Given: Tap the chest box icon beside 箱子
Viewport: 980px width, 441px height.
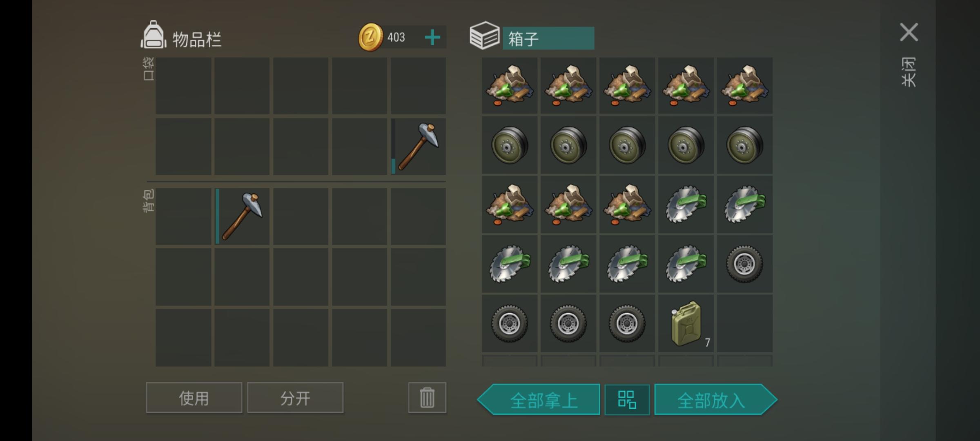Looking at the screenshot, I should click(484, 36).
